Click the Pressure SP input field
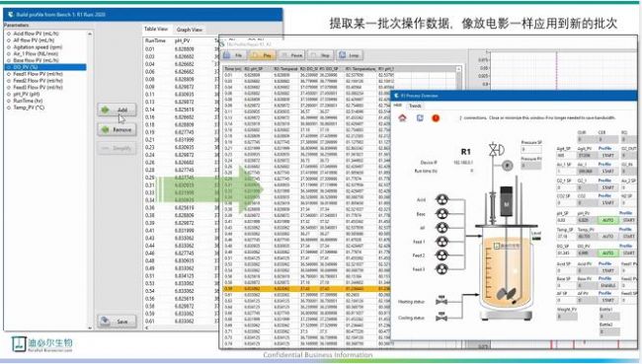642x364 pixels. pos(531,150)
